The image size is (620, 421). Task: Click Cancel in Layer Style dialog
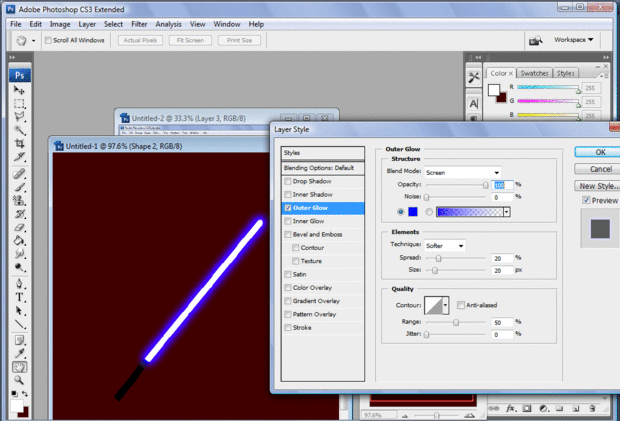[598, 169]
